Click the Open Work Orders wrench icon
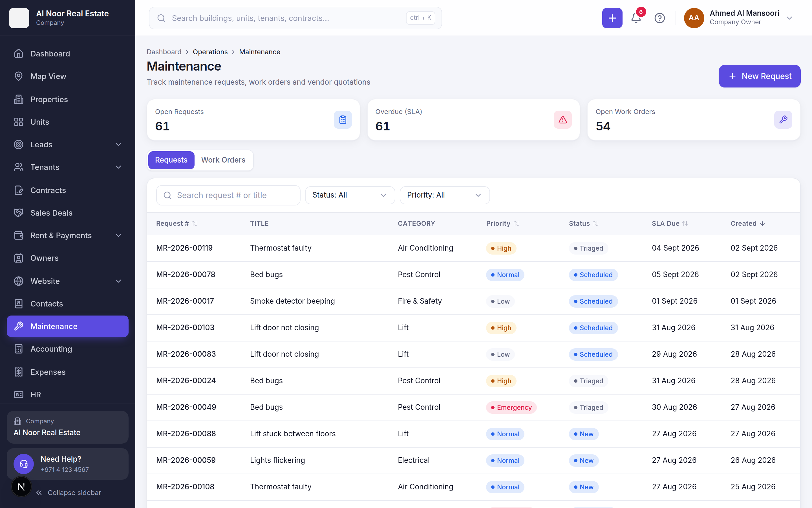The width and height of the screenshot is (812, 508). tap(783, 120)
